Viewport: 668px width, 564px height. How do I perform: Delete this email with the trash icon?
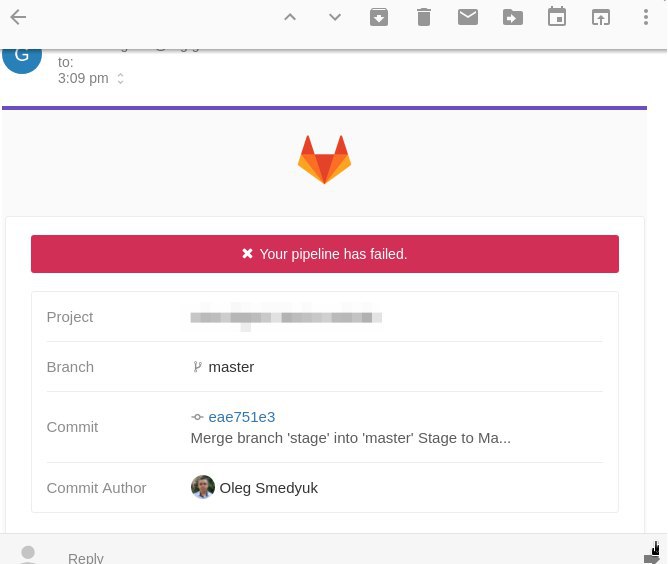coord(424,17)
